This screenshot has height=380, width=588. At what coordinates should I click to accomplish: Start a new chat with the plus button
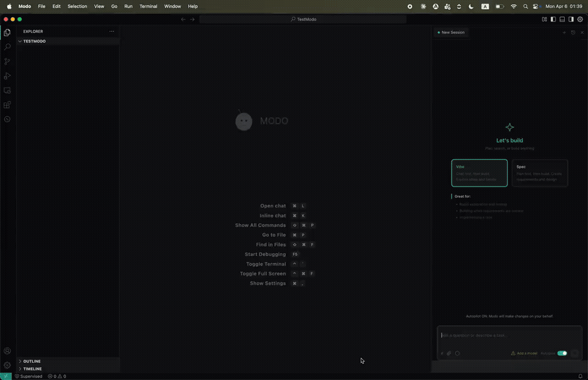coord(564,32)
